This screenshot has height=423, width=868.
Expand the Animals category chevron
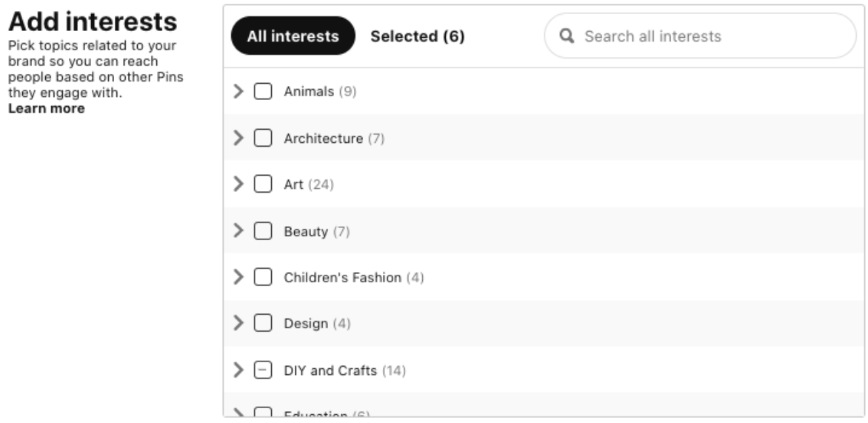[238, 92]
